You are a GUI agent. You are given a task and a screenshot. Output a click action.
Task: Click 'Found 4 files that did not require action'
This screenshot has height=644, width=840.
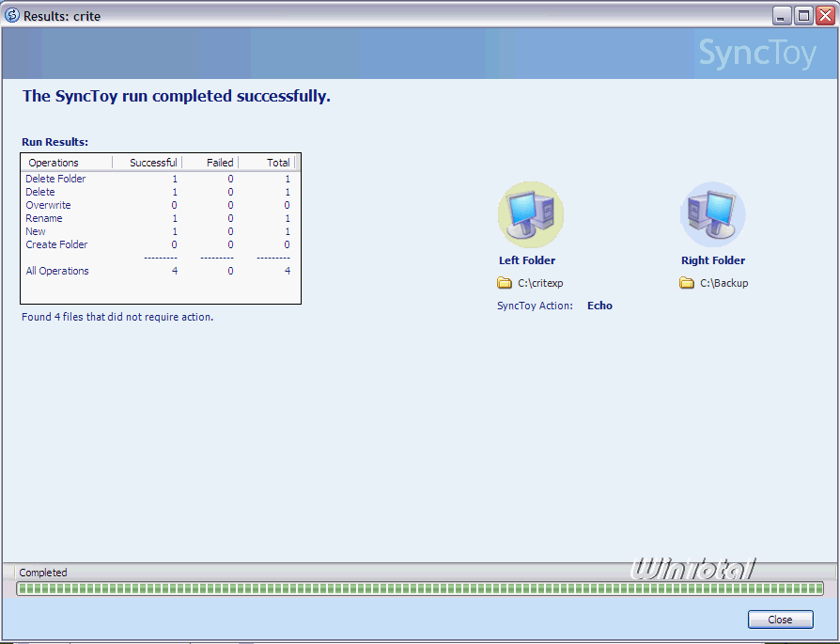117,317
